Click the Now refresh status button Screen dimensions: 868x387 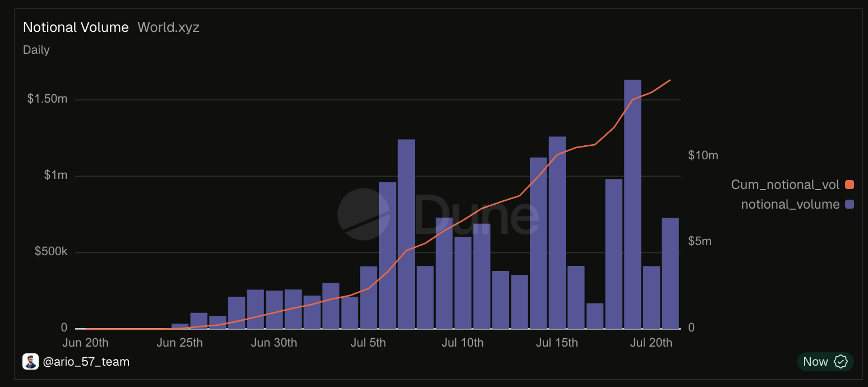(825, 362)
